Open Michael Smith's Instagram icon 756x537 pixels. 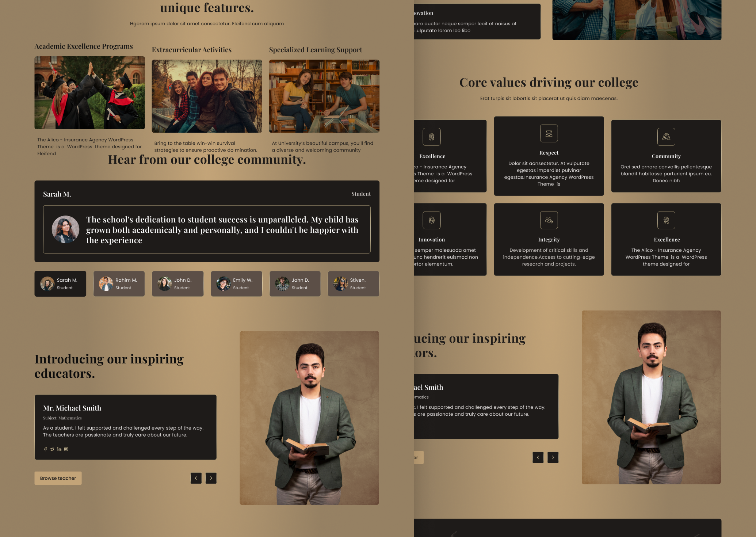tap(66, 449)
